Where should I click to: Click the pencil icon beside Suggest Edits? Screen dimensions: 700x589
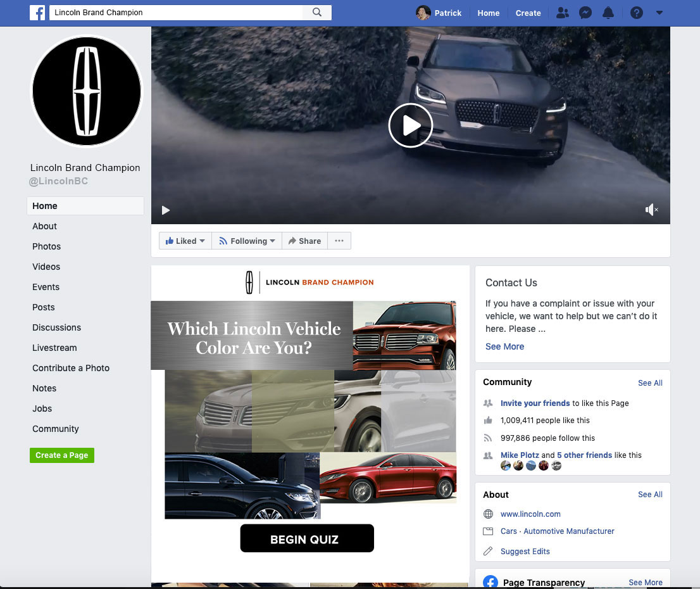point(488,551)
